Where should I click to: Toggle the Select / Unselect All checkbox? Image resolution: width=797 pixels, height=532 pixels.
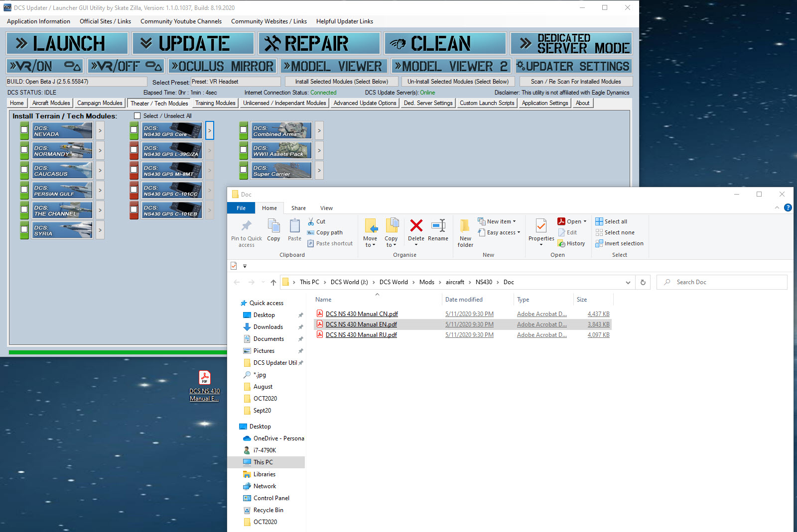137,116
